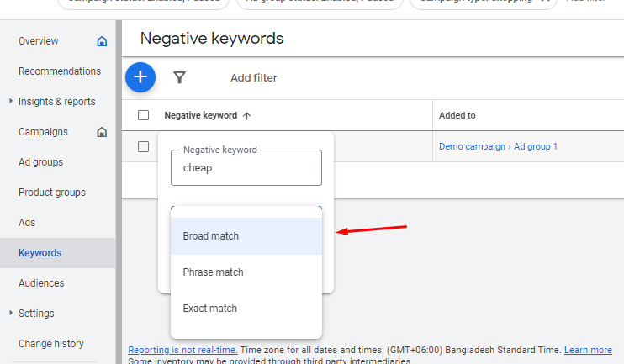Image resolution: width=624 pixels, height=364 pixels.
Task: Go to Ad groups page
Action: point(40,162)
